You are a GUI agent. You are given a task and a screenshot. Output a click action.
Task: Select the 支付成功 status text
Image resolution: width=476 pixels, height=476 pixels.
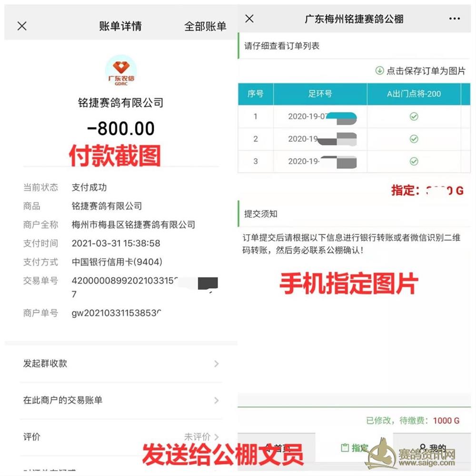tap(89, 187)
